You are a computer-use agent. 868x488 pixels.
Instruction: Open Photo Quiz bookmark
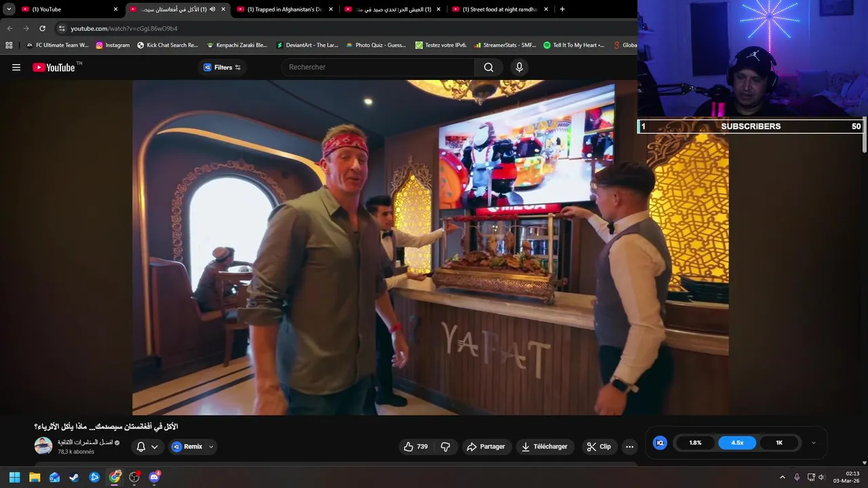coord(376,45)
